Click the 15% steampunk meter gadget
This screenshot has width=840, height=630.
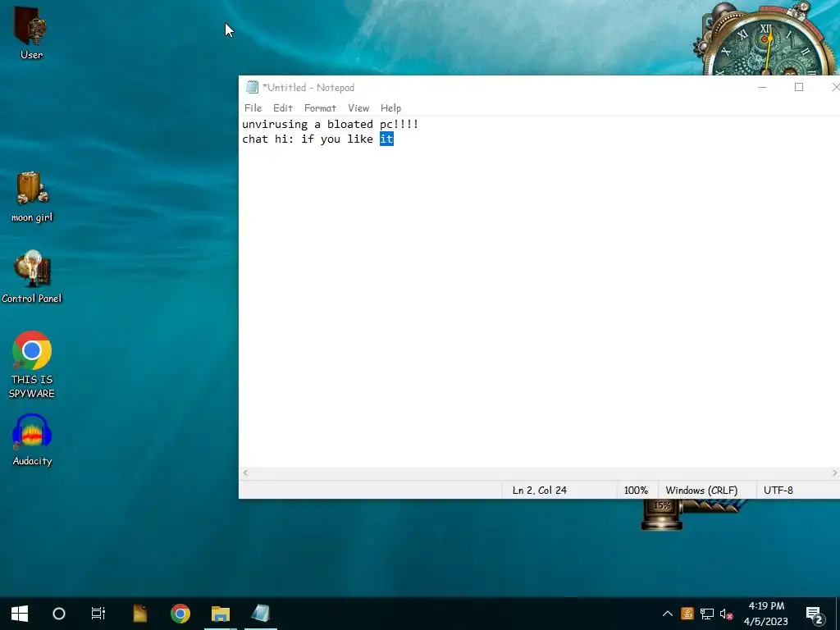coord(662,514)
